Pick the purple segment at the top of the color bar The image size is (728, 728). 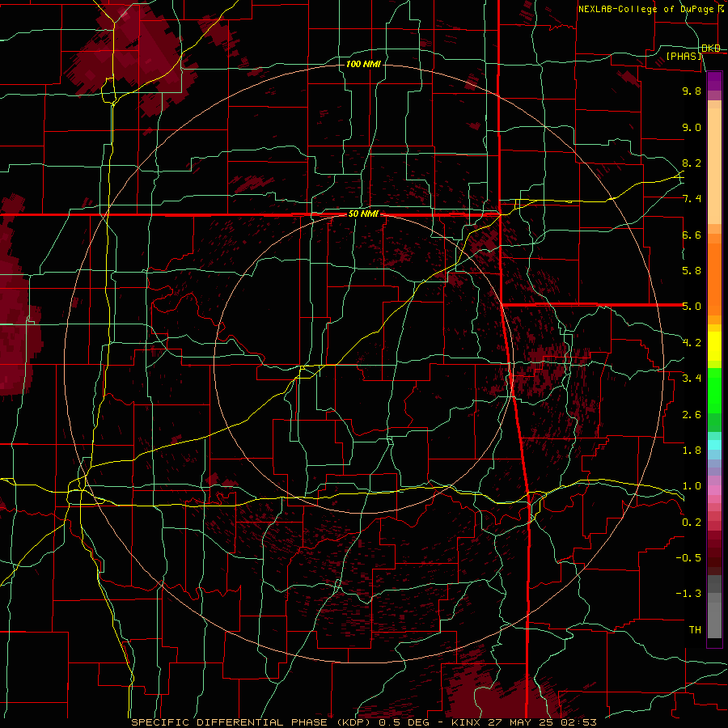[714, 81]
